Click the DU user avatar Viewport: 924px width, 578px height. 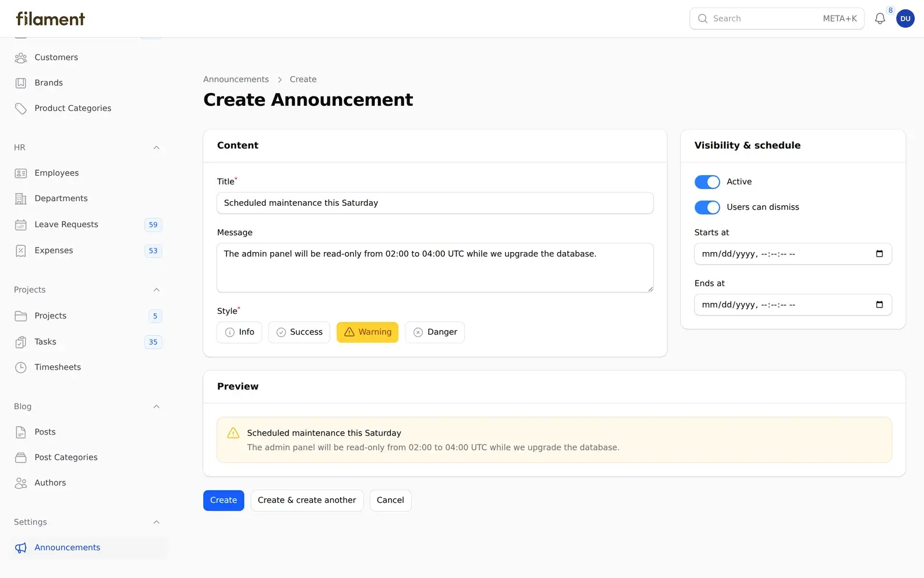905,18
